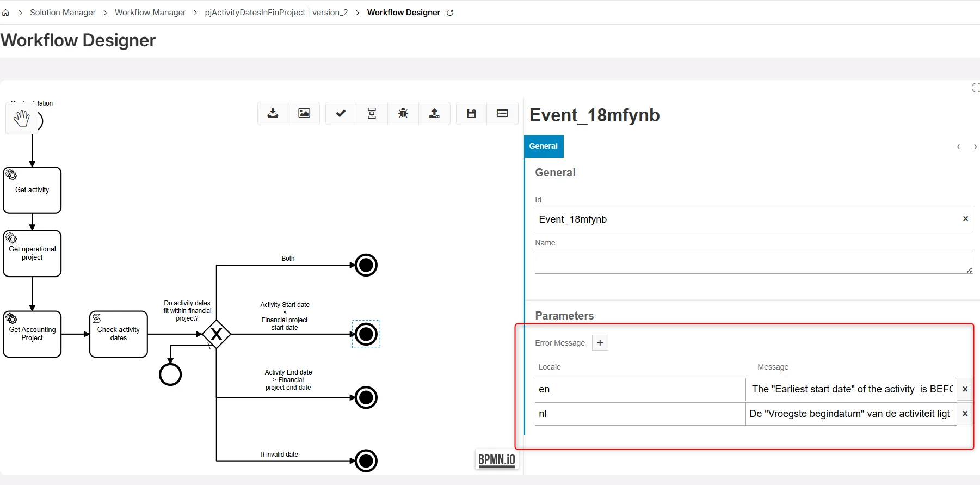Click the 'If invalid date' flow label
This screenshot has width=980, height=485.
[279, 455]
